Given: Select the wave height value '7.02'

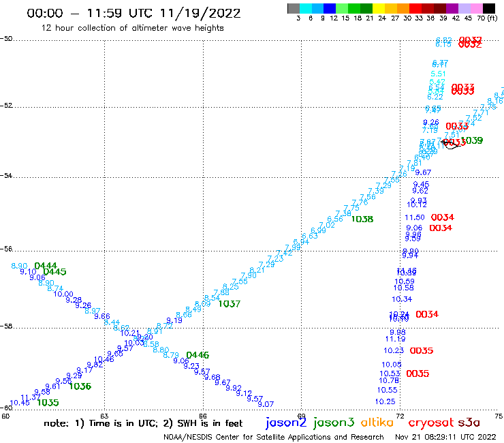Looking at the screenshot, I should [x=327, y=225].
